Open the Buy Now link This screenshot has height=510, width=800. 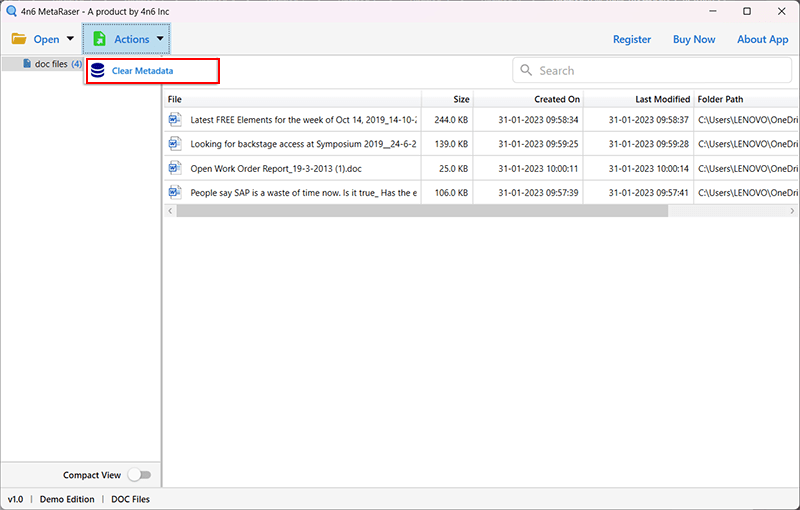(694, 39)
